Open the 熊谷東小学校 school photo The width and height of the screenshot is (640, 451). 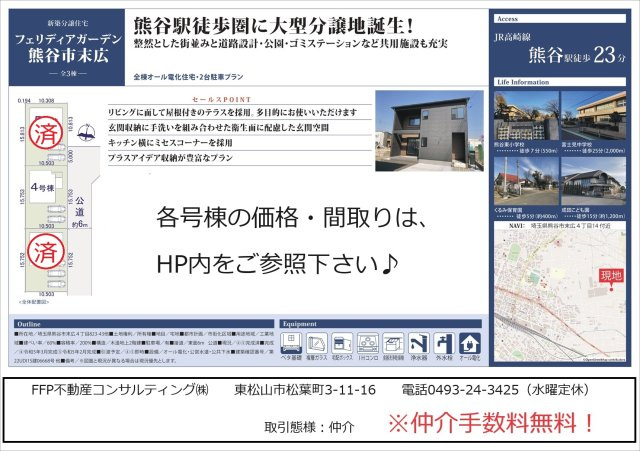527,116
